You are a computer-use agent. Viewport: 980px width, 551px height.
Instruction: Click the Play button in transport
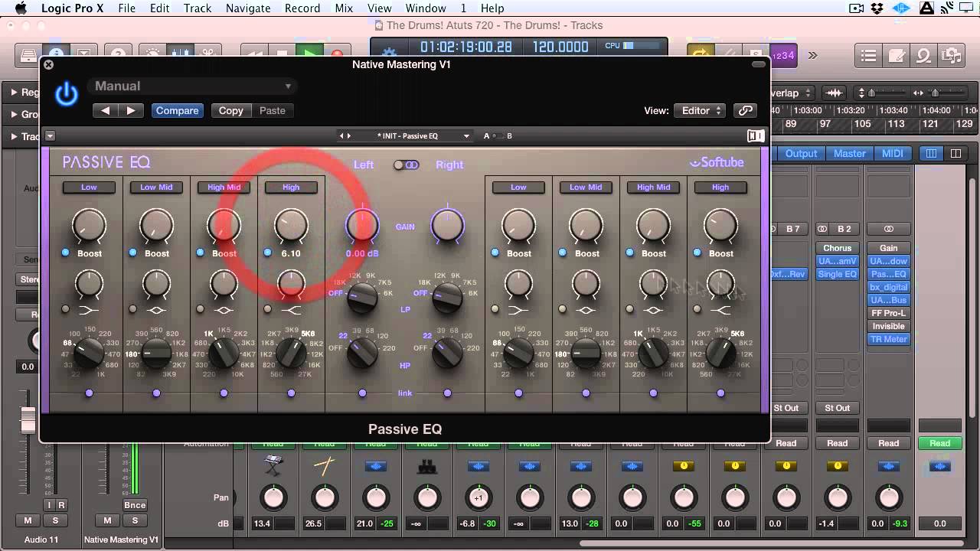pos(309,55)
